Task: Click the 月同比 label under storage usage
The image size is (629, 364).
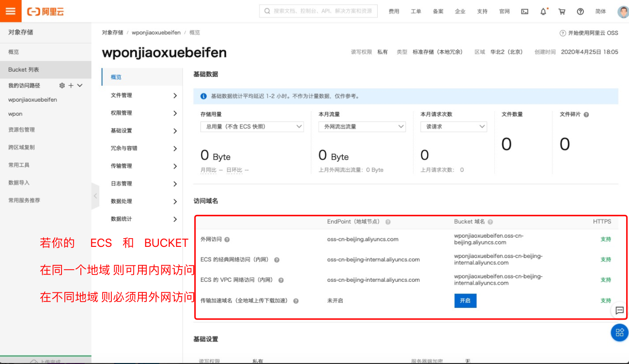Action: [x=209, y=170]
